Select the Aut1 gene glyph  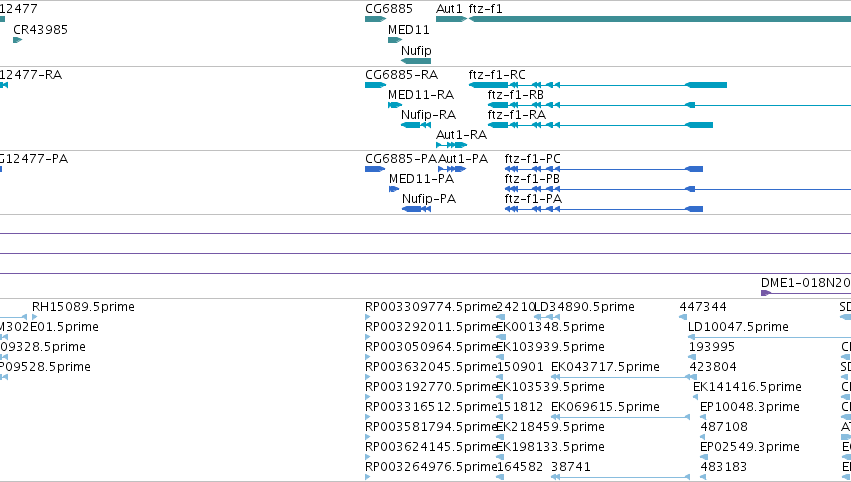(x=451, y=19)
